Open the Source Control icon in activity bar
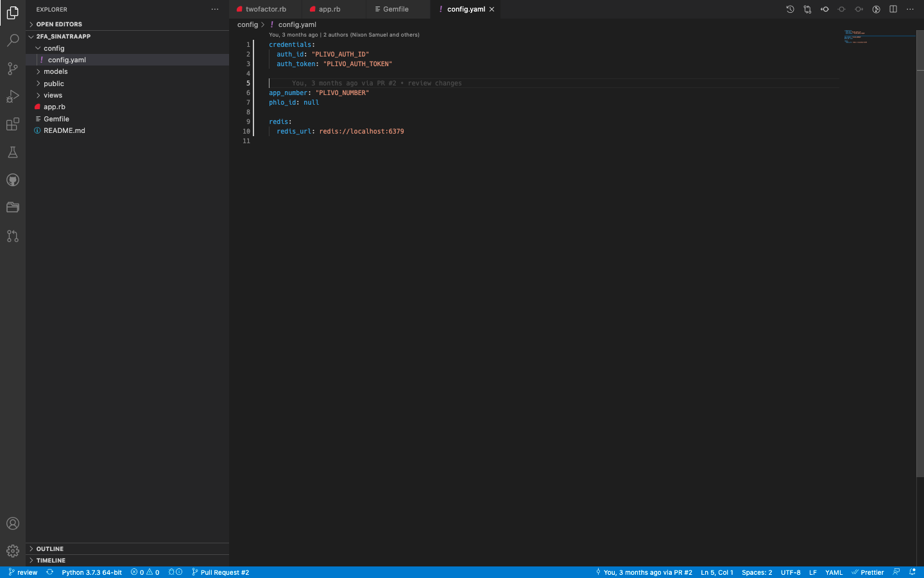 click(x=13, y=69)
